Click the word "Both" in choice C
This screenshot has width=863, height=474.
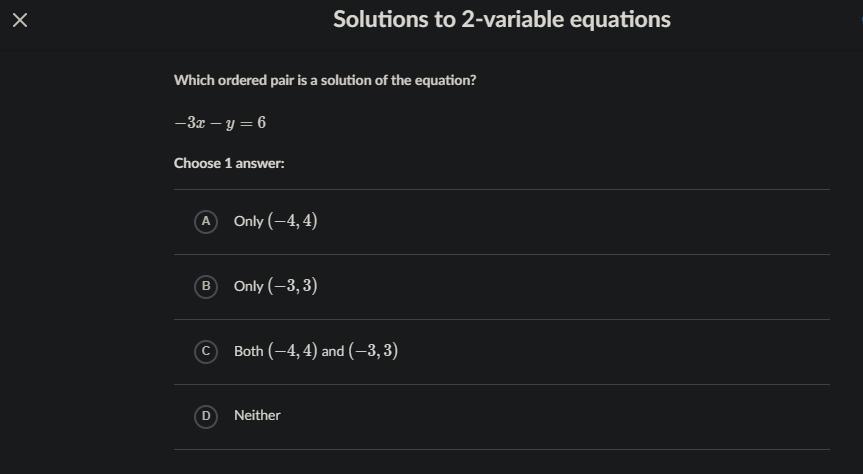pyautogui.click(x=248, y=352)
